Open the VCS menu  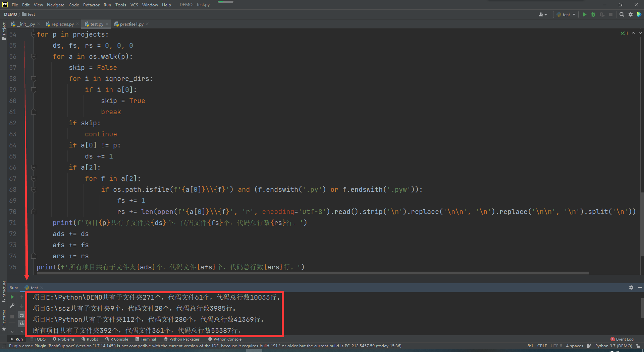[134, 5]
